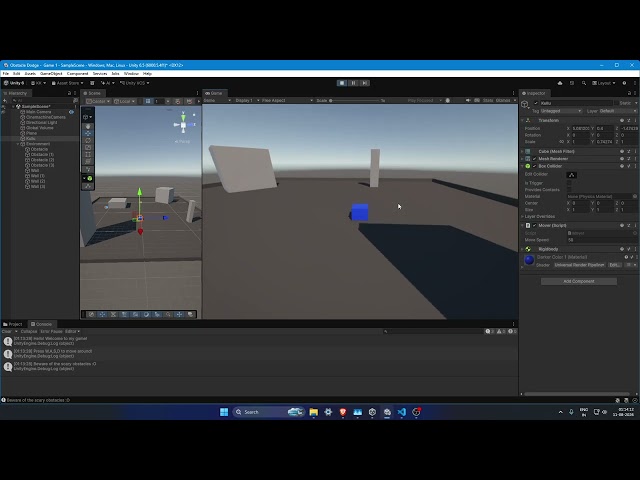Toggle the Mover script enabled checkbox

[x=535, y=225]
